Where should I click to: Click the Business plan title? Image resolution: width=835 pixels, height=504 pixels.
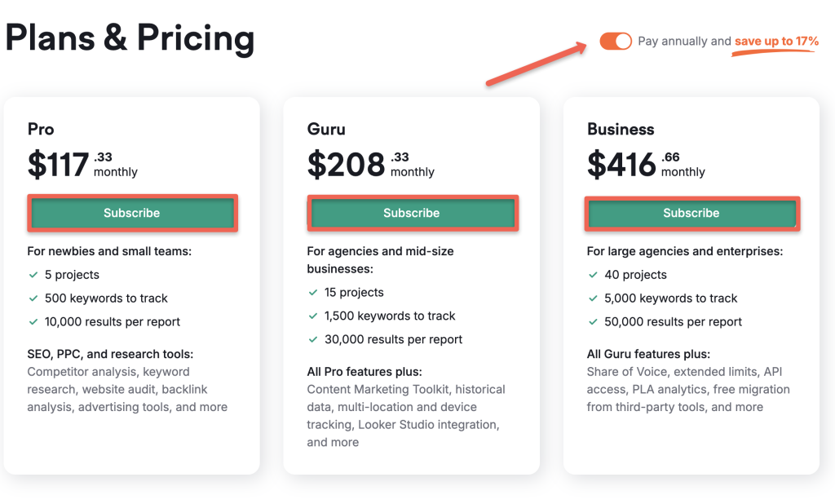click(x=621, y=129)
